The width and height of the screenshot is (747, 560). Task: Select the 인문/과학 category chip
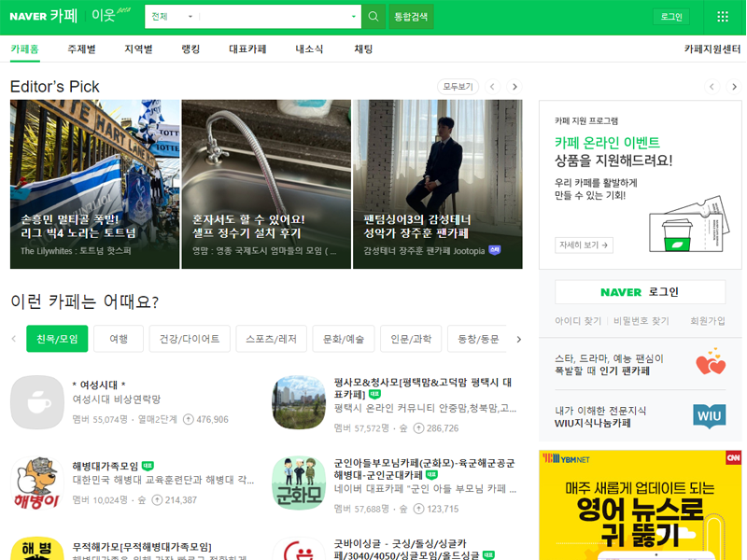click(411, 339)
